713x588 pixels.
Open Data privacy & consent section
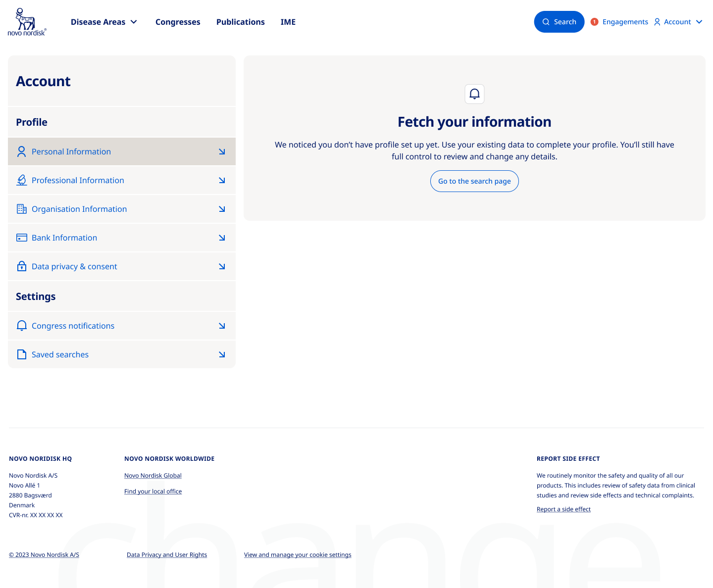(x=122, y=266)
